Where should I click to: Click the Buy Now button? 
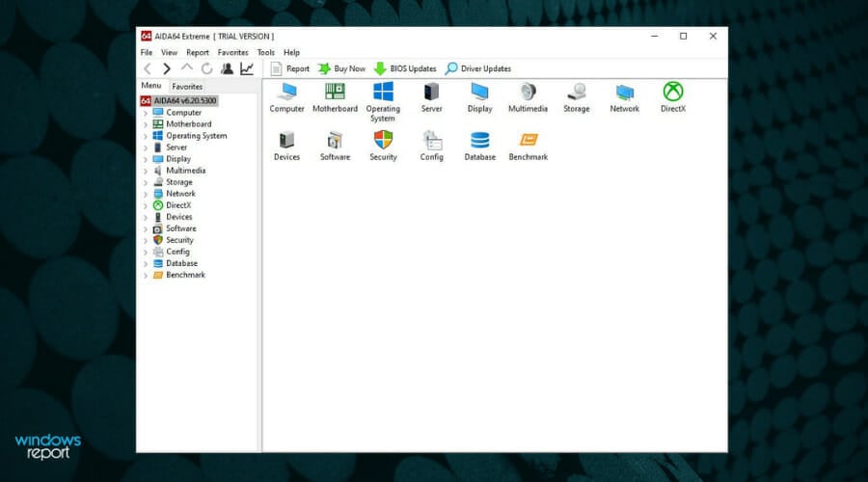tap(341, 68)
